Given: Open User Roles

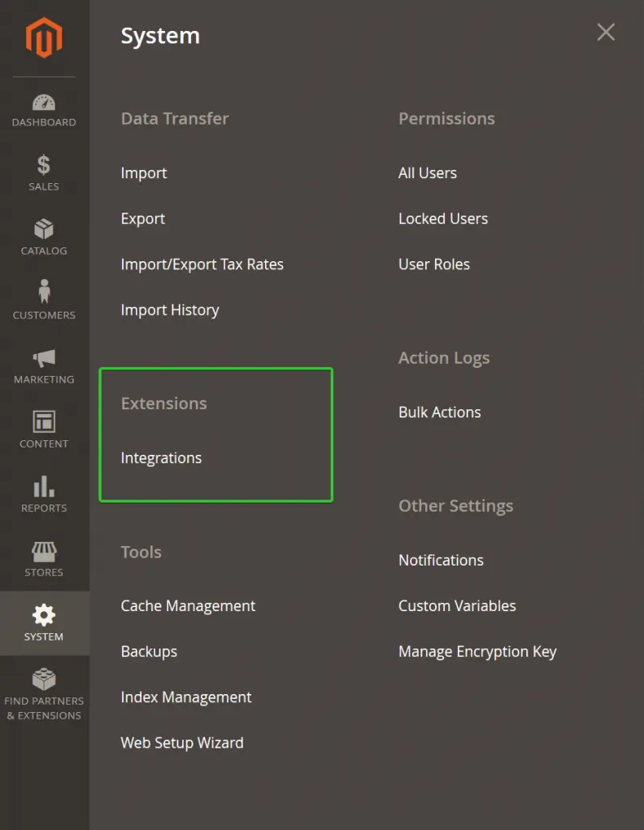Looking at the screenshot, I should (434, 264).
